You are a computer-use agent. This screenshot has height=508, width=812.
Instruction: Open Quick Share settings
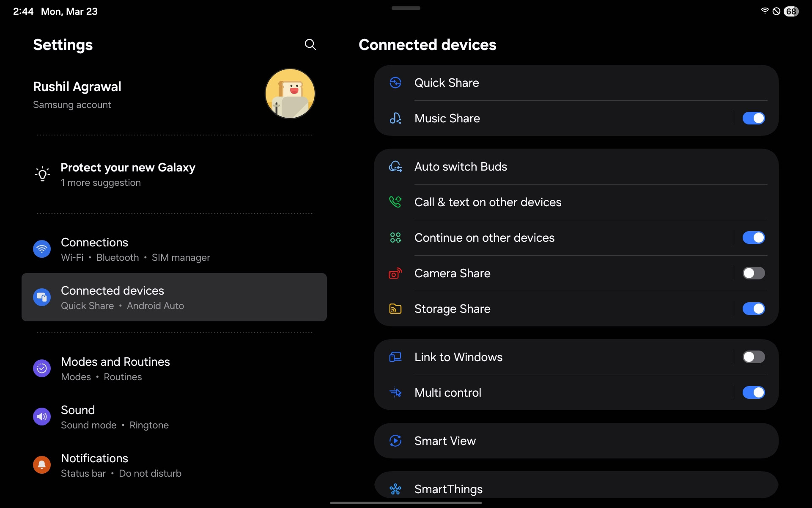coord(576,83)
